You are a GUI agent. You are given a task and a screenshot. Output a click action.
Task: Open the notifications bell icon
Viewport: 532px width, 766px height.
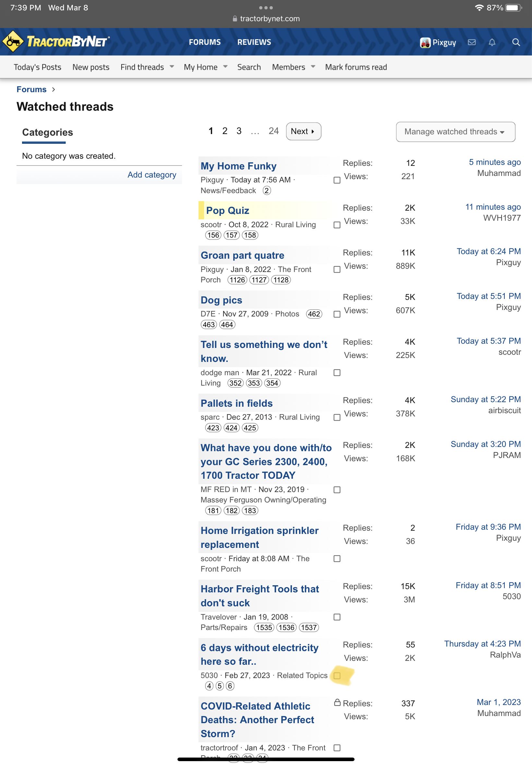point(492,42)
